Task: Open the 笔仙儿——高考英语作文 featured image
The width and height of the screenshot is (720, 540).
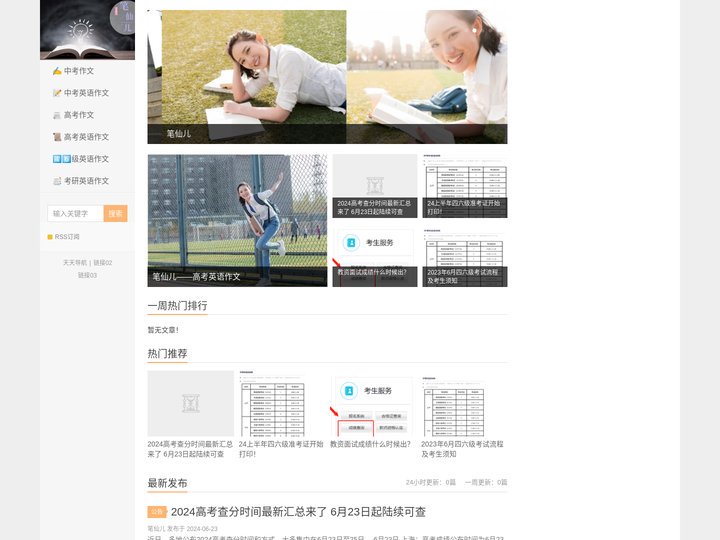Action: [237, 220]
